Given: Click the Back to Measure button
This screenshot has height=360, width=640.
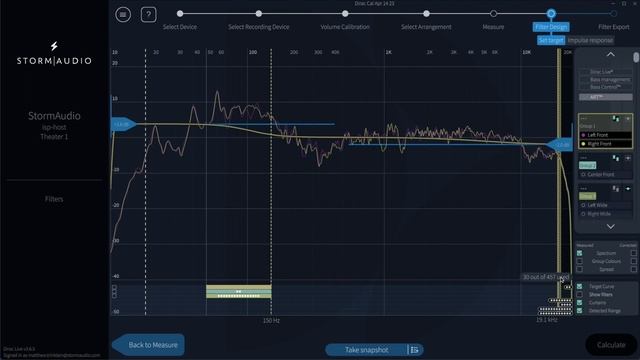Looking at the screenshot, I should (148, 345).
